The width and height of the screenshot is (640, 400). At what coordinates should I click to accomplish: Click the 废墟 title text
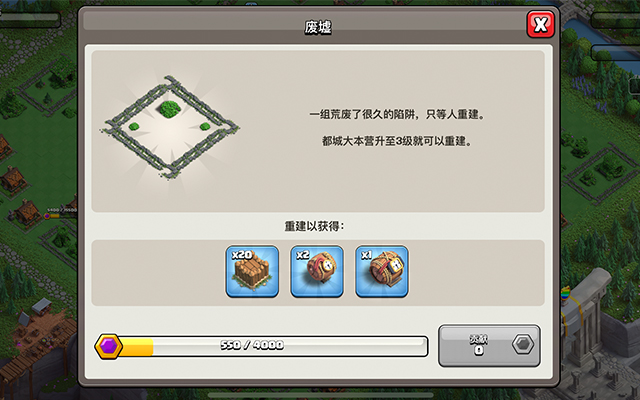click(318, 27)
